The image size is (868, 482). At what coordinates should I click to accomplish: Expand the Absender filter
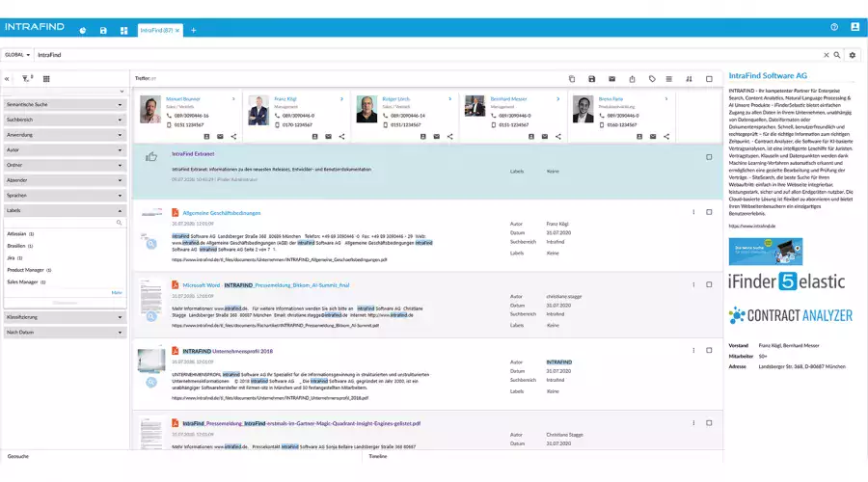(x=65, y=180)
